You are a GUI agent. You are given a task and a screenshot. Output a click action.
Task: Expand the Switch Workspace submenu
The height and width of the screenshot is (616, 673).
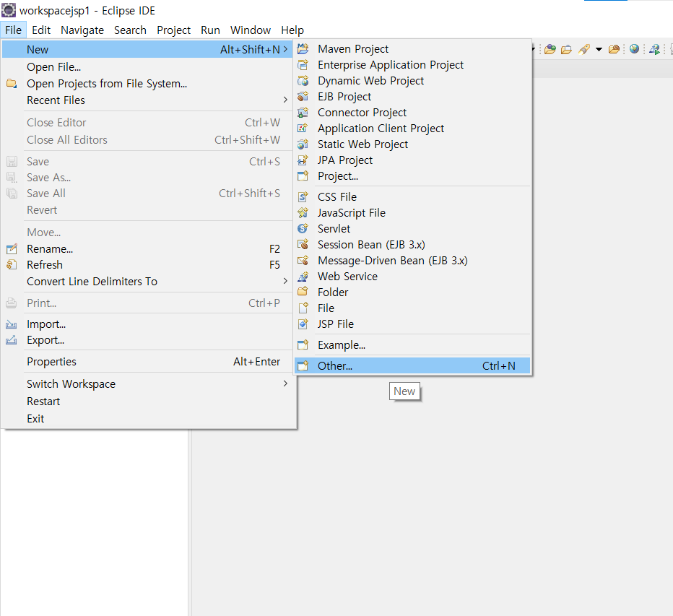[x=149, y=383]
